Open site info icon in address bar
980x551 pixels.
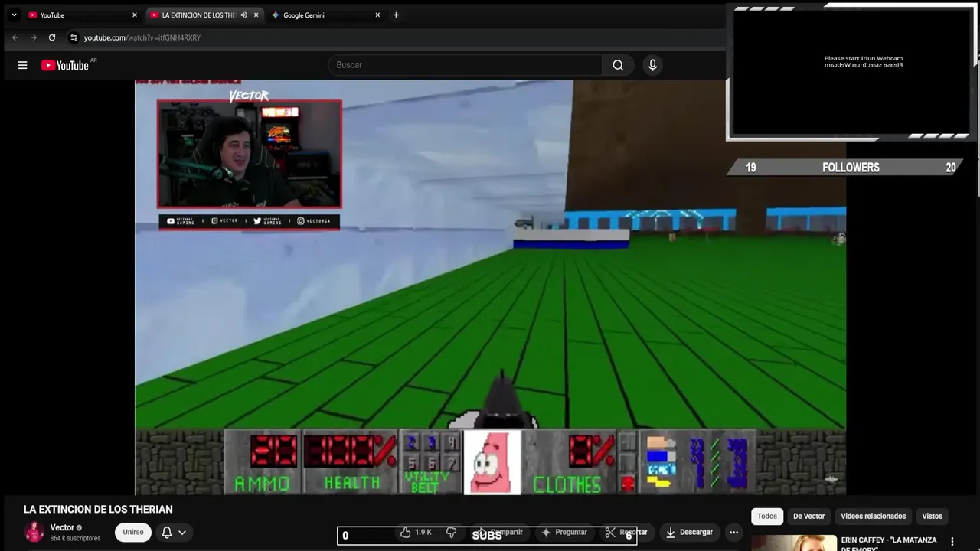[x=73, y=37]
